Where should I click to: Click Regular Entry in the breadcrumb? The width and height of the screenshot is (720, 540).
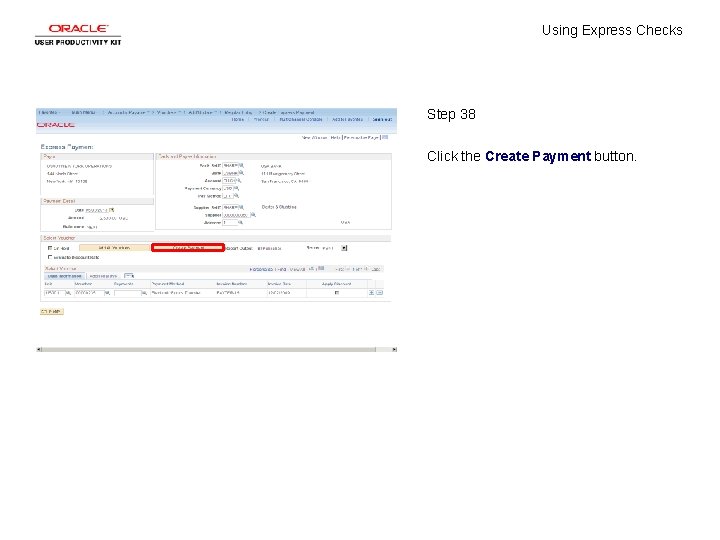coord(238,112)
